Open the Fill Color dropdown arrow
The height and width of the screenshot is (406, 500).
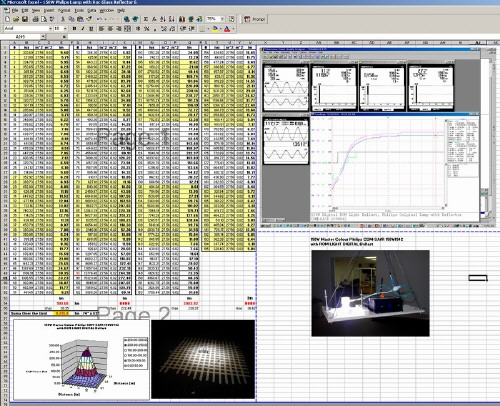click(x=221, y=29)
